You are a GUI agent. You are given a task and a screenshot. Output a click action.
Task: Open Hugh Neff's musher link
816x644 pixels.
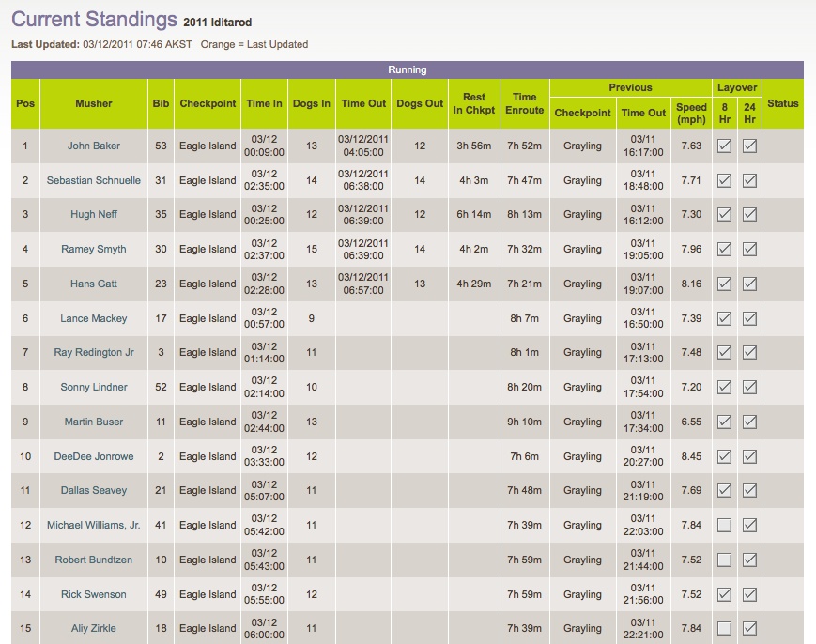tap(94, 214)
